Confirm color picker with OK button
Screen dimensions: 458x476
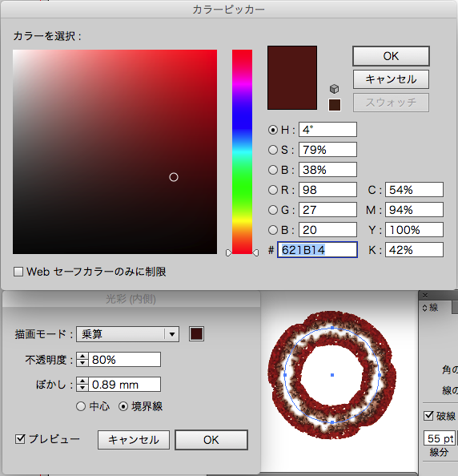click(x=391, y=56)
